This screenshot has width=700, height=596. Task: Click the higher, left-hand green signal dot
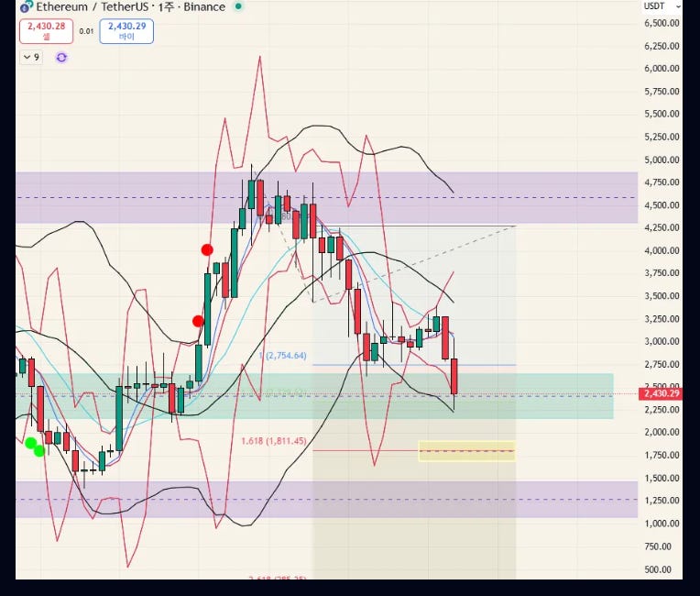(x=31, y=443)
